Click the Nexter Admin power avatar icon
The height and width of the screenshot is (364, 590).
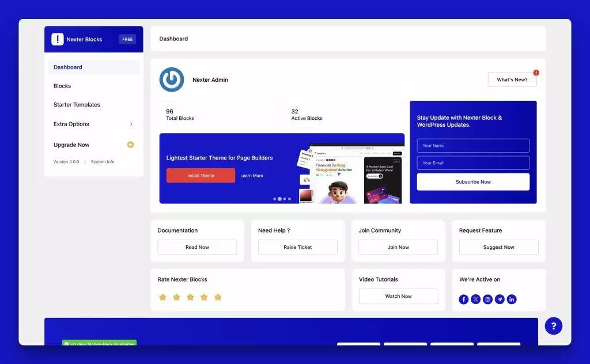coord(172,79)
